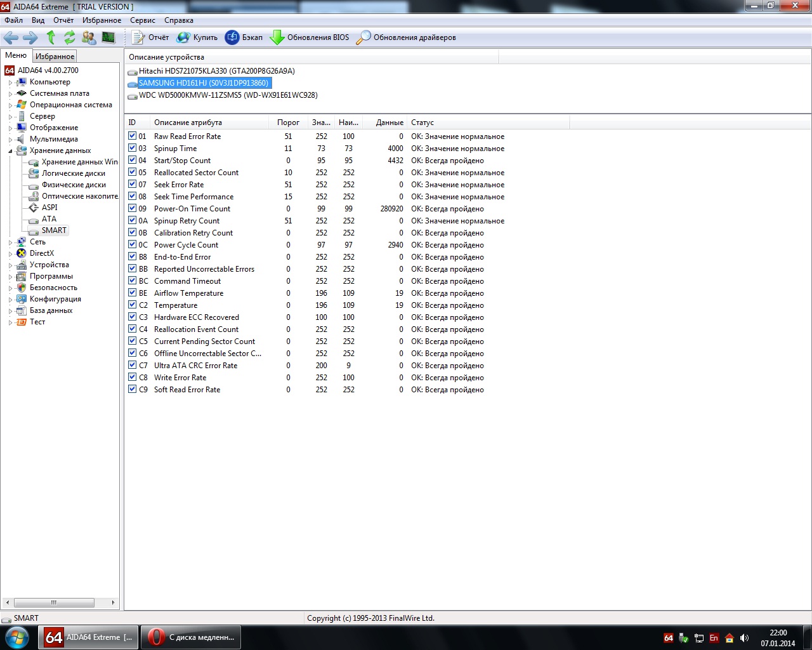
Task: Expand the Компьютер tree node
Action: (10, 83)
